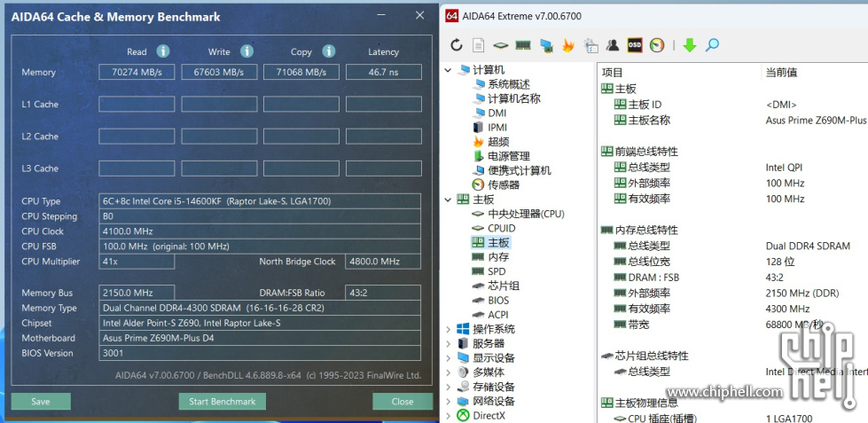
Task: Click the Memory Copy 71068 MB/s field
Action: point(301,72)
